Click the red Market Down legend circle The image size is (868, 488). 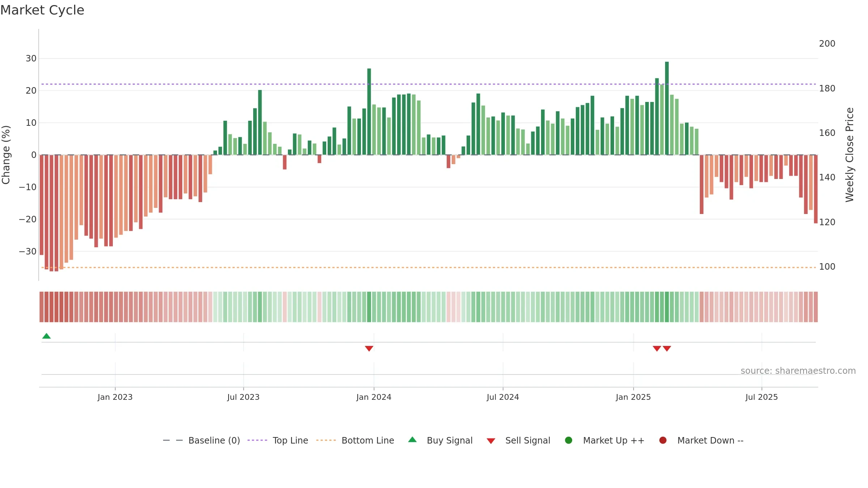point(663,440)
